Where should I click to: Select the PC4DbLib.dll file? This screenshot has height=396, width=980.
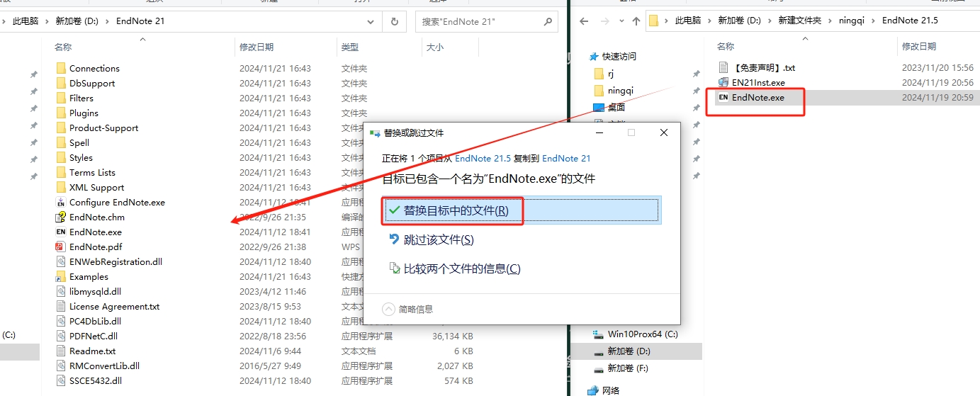coord(94,322)
